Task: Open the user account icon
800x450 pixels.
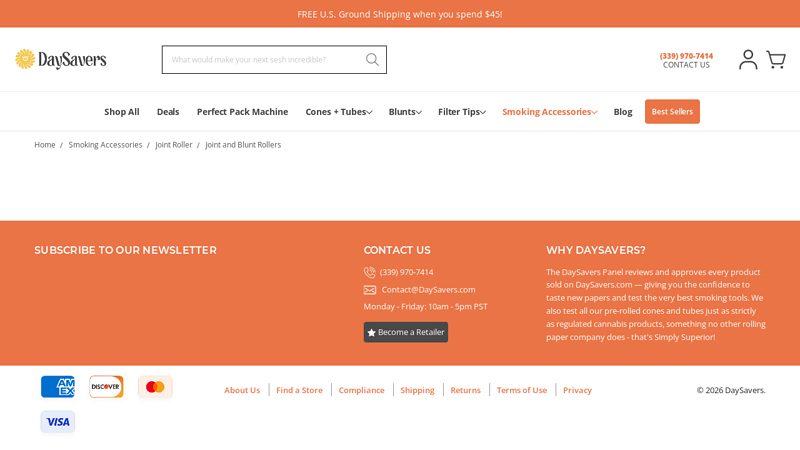Action: tap(748, 60)
